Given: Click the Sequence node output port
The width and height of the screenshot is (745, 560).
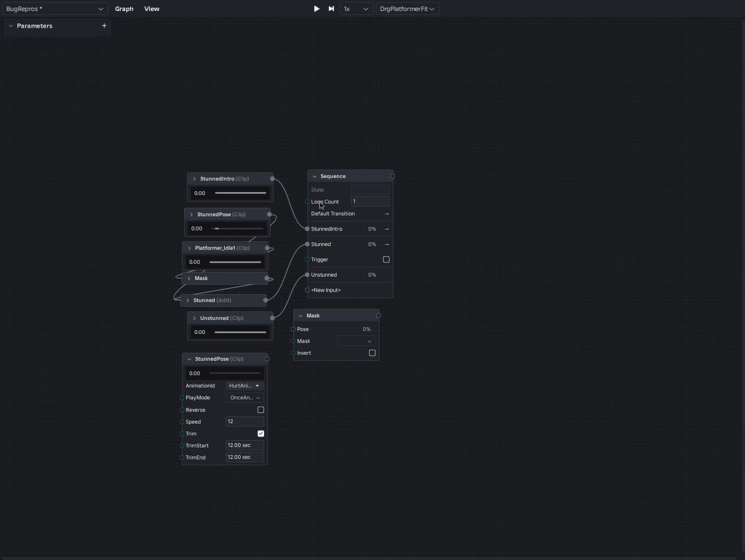Looking at the screenshot, I should pos(392,176).
